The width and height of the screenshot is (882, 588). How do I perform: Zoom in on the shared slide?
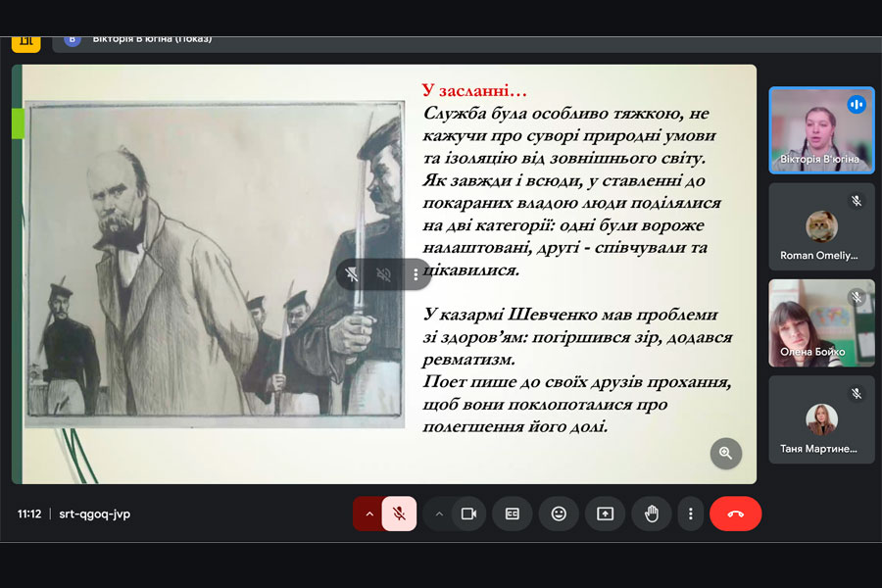coord(726,453)
